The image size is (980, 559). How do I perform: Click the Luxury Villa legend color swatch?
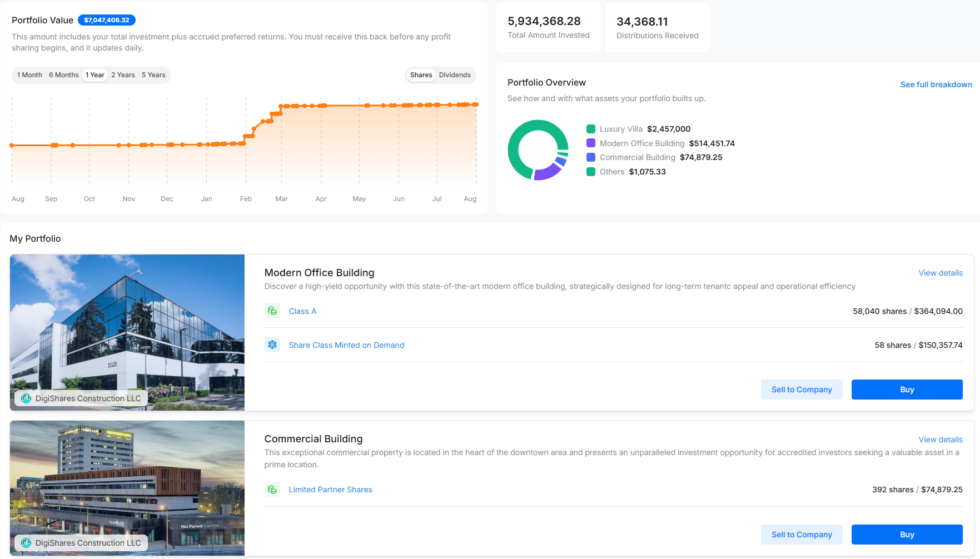pyautogui.click(x=591, y=129)
